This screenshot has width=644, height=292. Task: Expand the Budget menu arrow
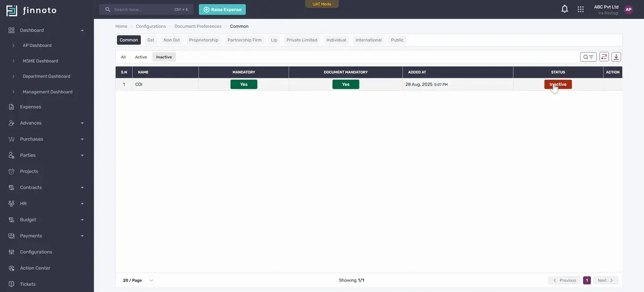tap(82, 219)
